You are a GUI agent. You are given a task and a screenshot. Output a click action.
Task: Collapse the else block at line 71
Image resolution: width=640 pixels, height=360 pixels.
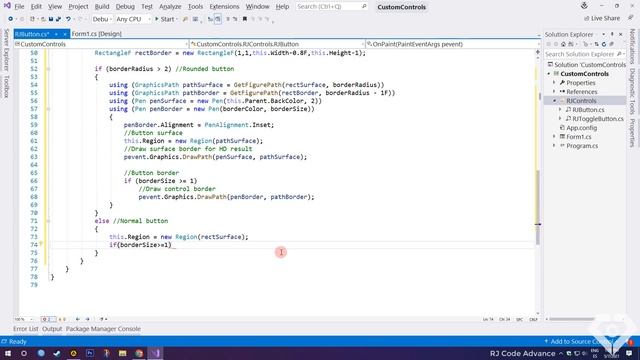(48, 221)
